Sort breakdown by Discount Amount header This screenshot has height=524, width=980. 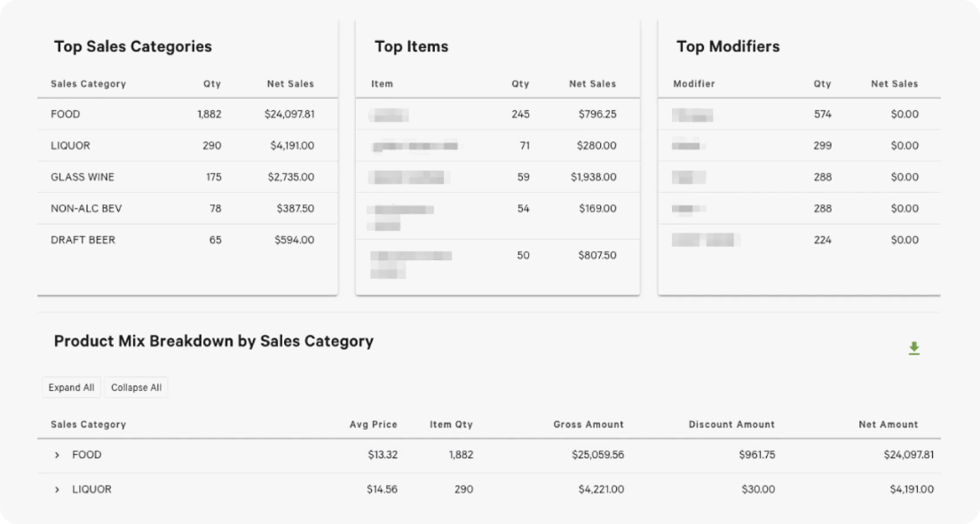pos(731,425)
